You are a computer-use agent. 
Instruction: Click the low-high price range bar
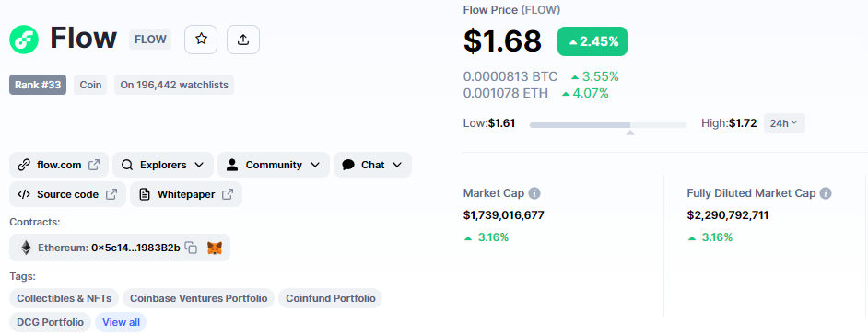click(x=608, y=125)
